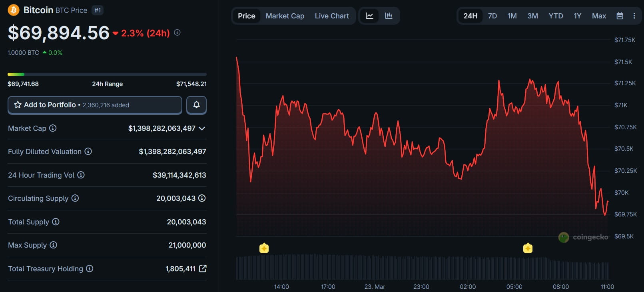Click Add to Portfolio button
644x292 pixels.
pyautogui.click(x=95, y=105)
